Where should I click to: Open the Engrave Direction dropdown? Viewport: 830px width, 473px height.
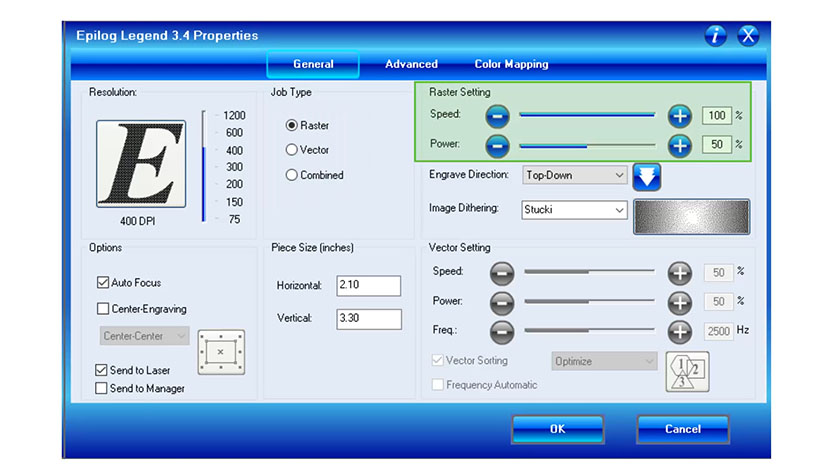click(575, 175)
